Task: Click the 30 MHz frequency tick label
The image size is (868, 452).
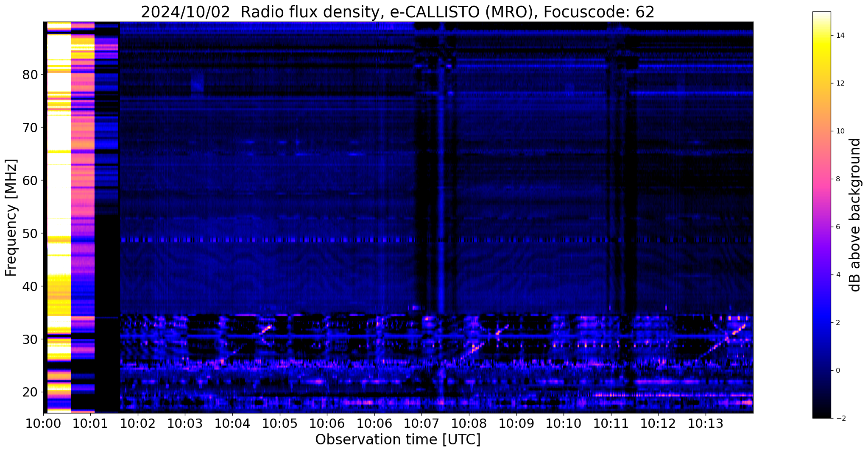Action: click(x=30, y=339)
